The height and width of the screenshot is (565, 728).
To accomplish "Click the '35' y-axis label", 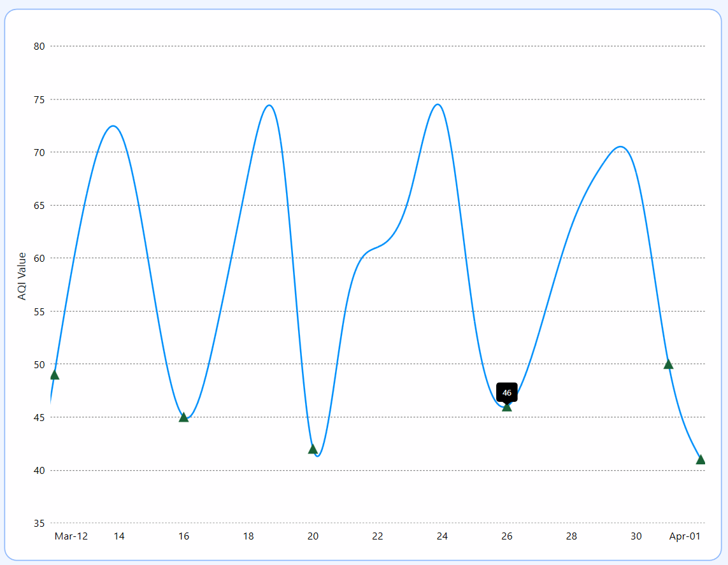I will (x=39, y=524).
